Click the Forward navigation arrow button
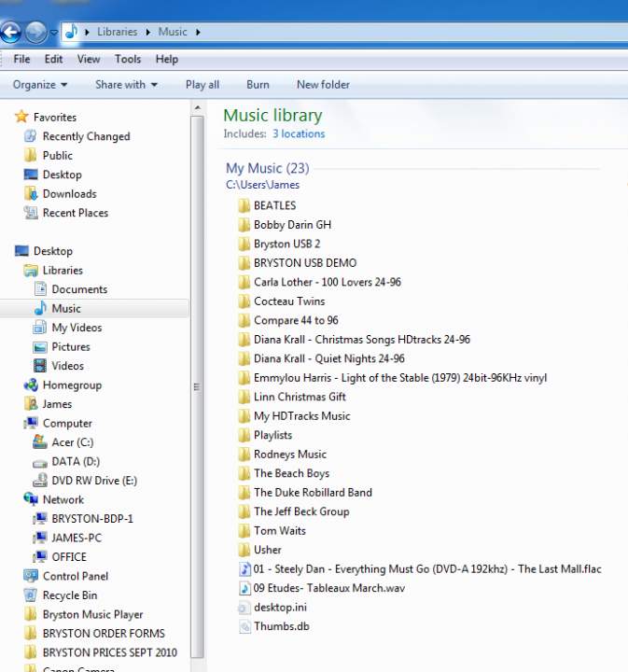628x672 pixels. [36, 32]
